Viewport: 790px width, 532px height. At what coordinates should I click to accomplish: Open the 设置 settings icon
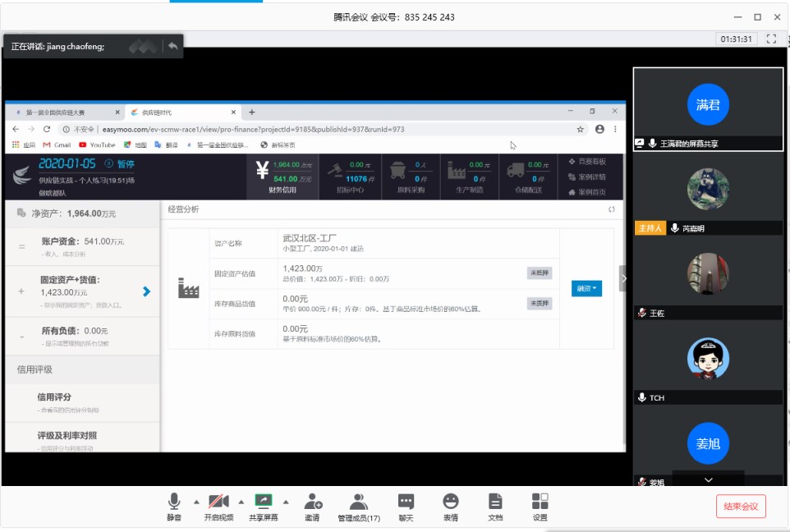540,506
